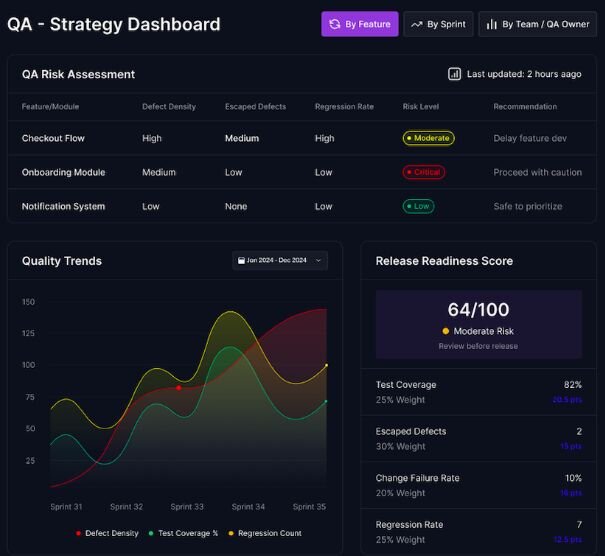605x556 pixels.
Task: Click the calendar icon in the date range picker
Action: tap(241, 261)
